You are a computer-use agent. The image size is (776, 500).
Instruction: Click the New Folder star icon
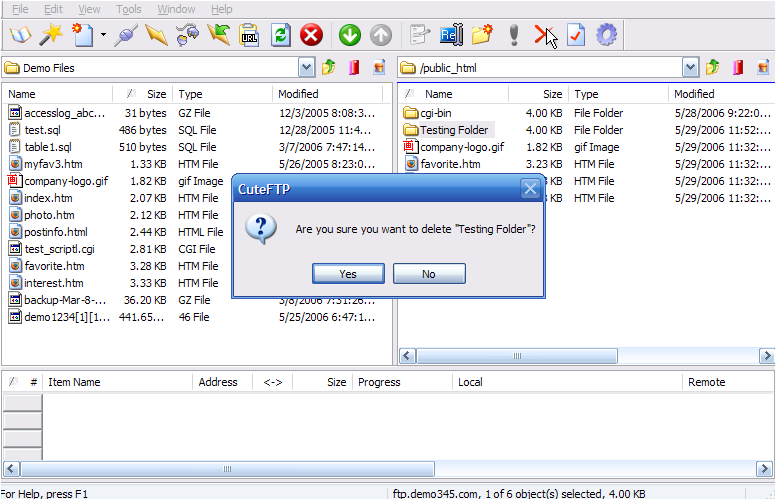click(482, 35)
